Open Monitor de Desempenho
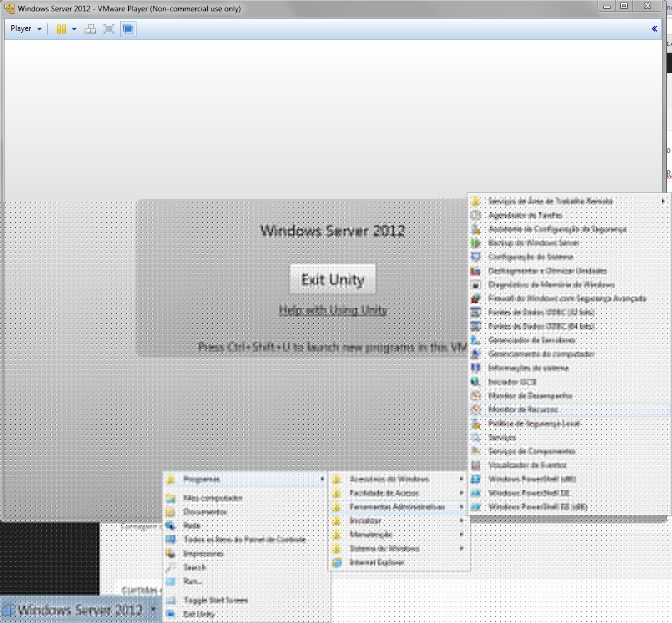Viewport: 672px width, 623px height. 568,395
